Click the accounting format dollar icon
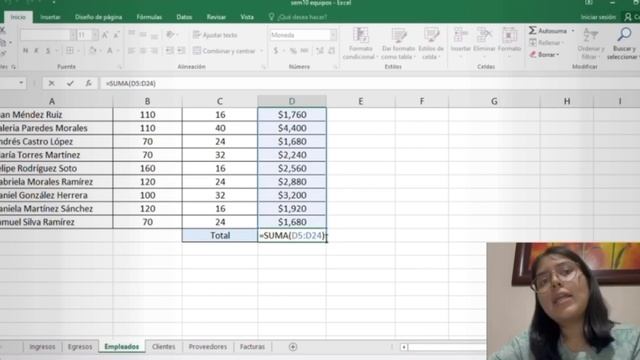This screenshot has height=360, width=640. coord(276,51)
